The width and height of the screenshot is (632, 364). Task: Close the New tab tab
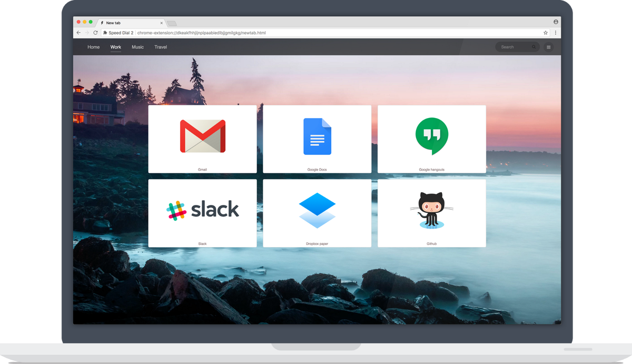pos(161,23)
